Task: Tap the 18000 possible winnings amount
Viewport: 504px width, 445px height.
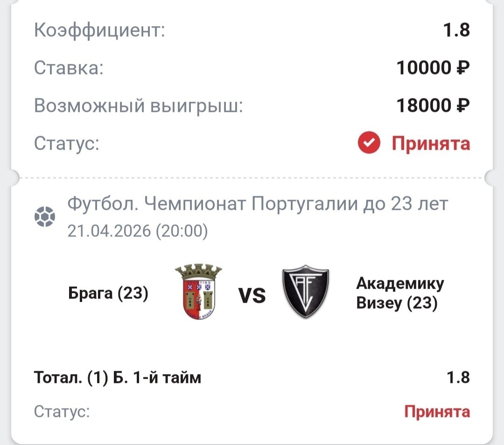Action: [423, 106]
